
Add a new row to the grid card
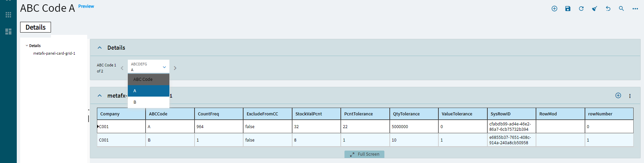(618, 96)
